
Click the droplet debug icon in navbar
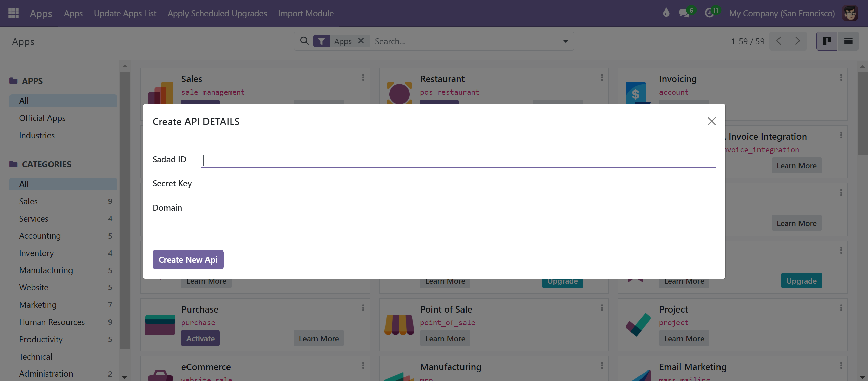[666, 13]
